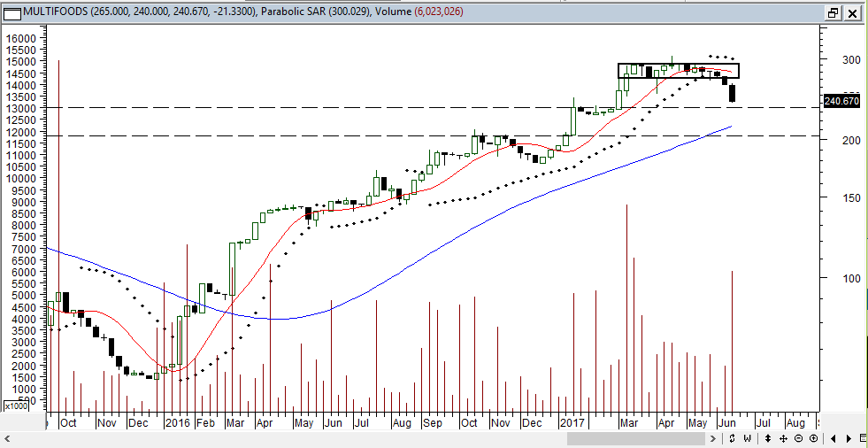Click the Parabolic SAR (300.029) title text
Image resolution: width=868 pixels, height=448 pixels.
pos(317,12)
